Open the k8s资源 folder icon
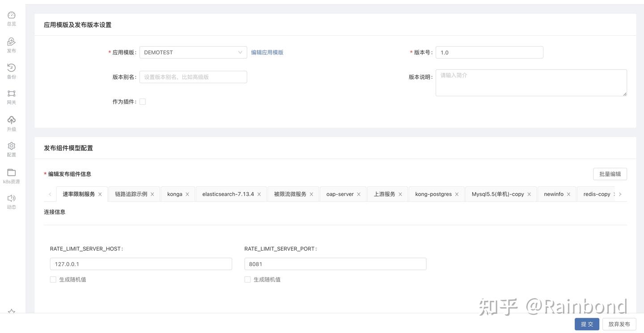Image resolution: width=644 pixels, height=333 pixels. pyautogui.click(x=12, y=172)
